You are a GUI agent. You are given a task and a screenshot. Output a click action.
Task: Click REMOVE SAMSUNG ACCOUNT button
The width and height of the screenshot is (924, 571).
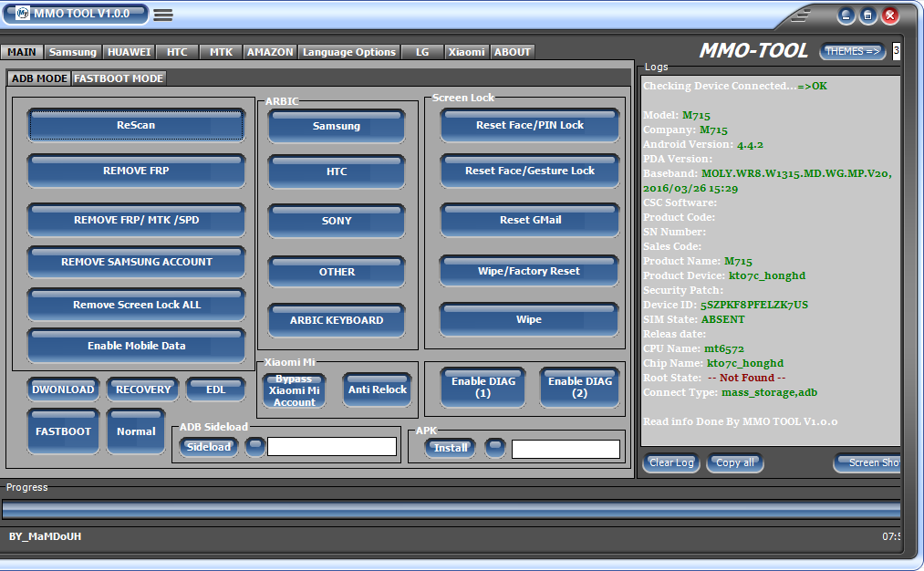tap(136, 262)
